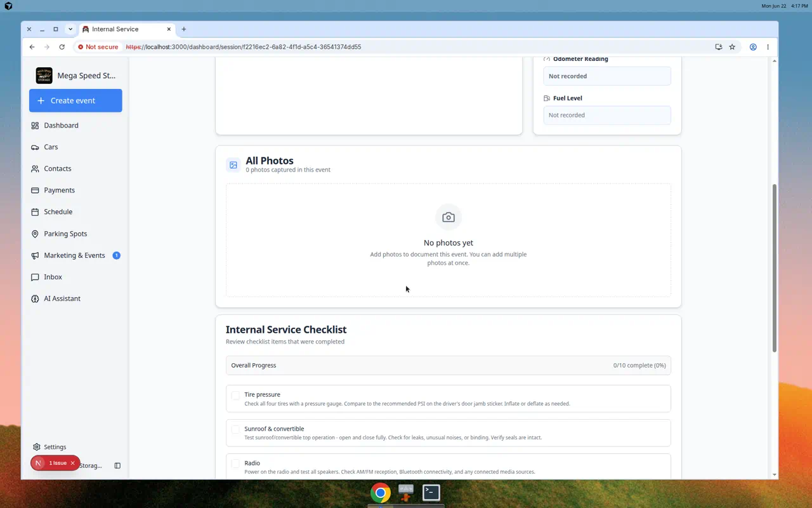The height and width of the screenshot is (508, 812).
Task: Click the chat bubble Inbox icon
Action: tap(35, 277)
